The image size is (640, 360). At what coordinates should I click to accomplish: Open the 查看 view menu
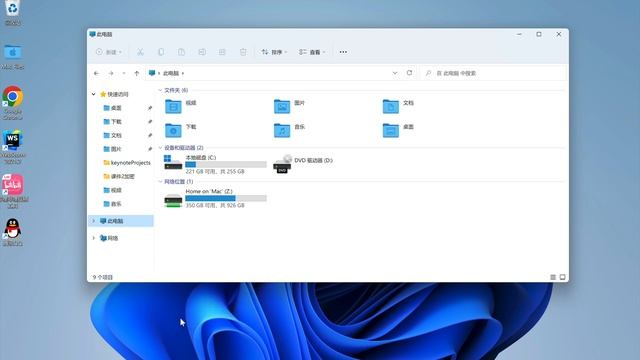[x=312, y=52]
